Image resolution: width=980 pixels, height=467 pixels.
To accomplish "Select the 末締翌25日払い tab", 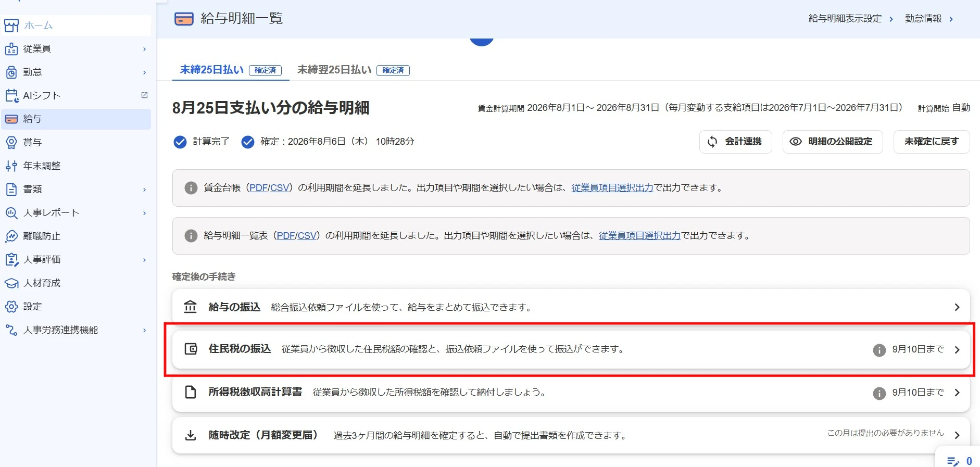I will (354, 70).
